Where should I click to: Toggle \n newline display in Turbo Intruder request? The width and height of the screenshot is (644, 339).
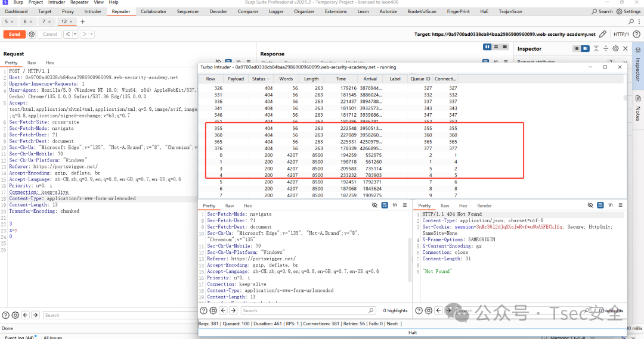click(395, 205)
